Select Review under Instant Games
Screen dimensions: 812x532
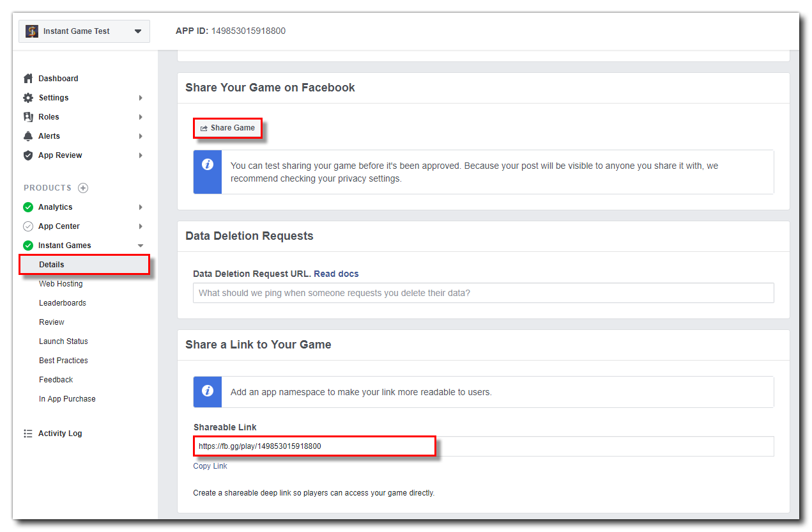52,322
